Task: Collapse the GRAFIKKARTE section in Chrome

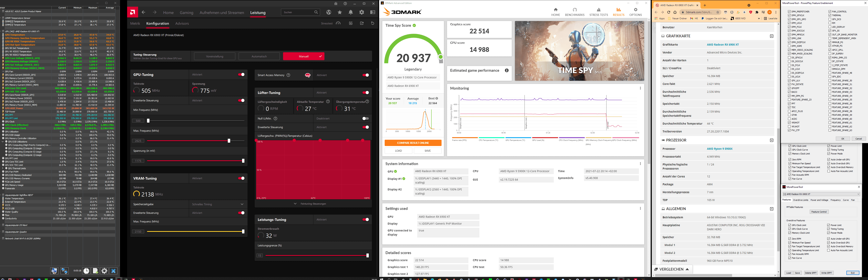Action: (772, 36)
